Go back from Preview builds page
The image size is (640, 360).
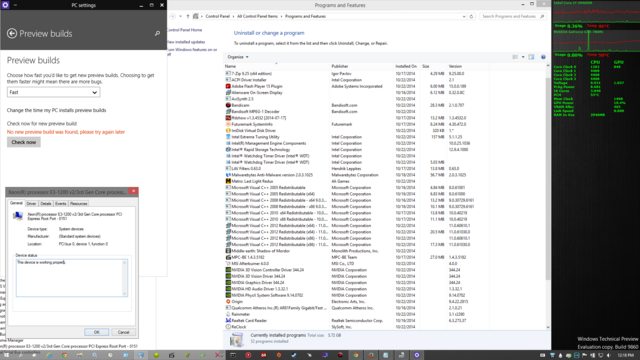click(12, 33)
